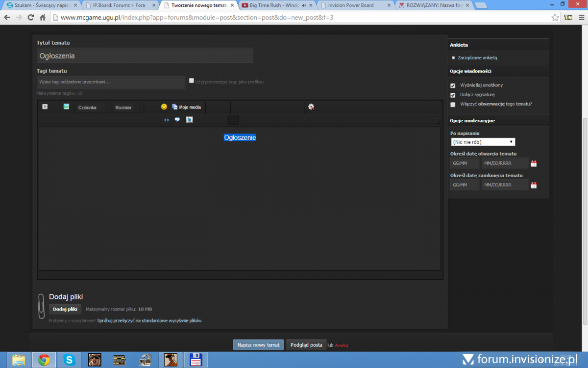The width and height of the screenshot is (588, 368).
Task: Toggle the Wyświetlaj emotikony checkbox
Action: click(453, 85)
